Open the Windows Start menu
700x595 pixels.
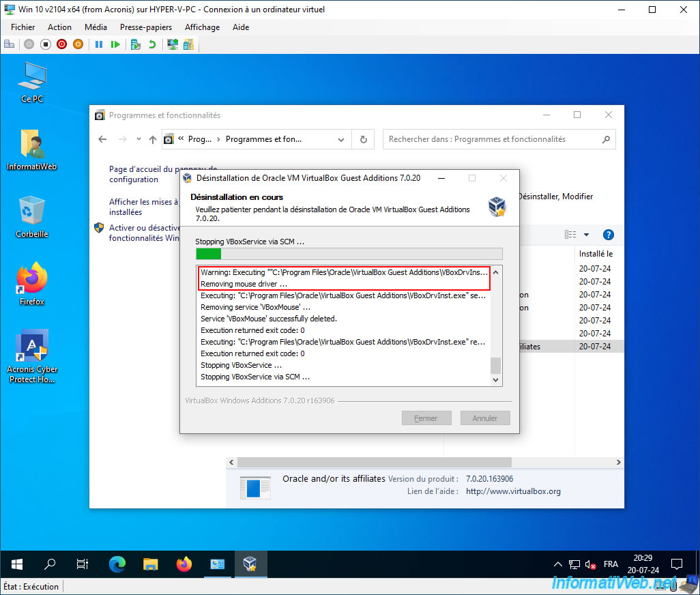(16, 564)
